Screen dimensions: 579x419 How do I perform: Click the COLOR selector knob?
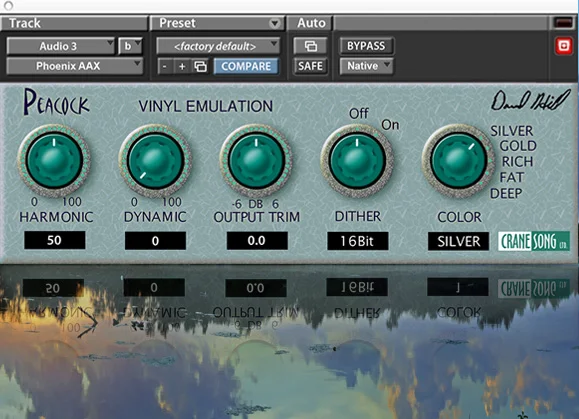point(458,161)
